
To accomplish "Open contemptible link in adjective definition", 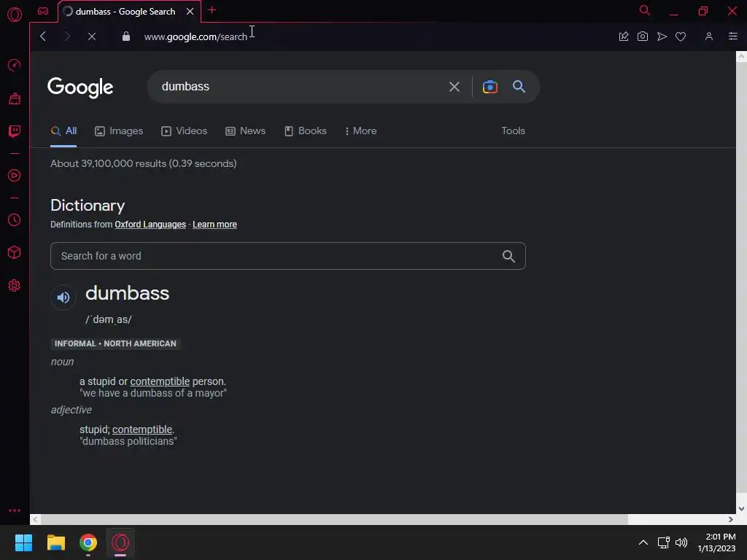I will pos(142,429).
